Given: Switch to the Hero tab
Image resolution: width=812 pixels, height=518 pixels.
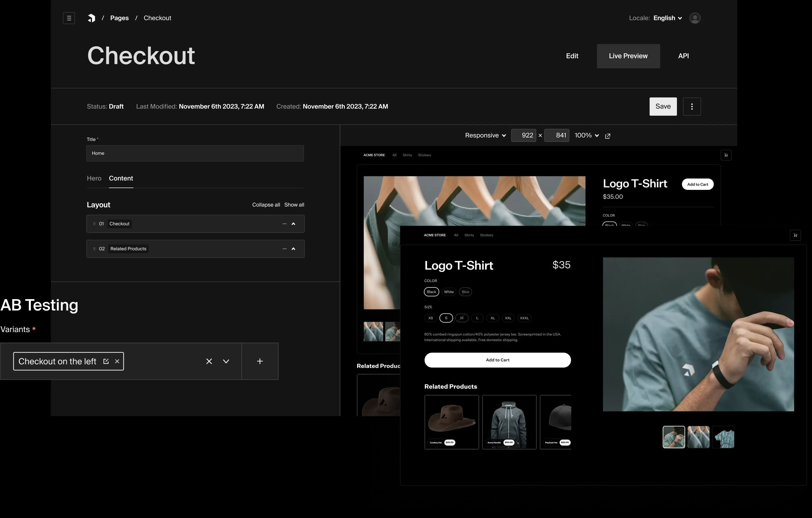Looking at the screenshot, I should coord(94,178).
